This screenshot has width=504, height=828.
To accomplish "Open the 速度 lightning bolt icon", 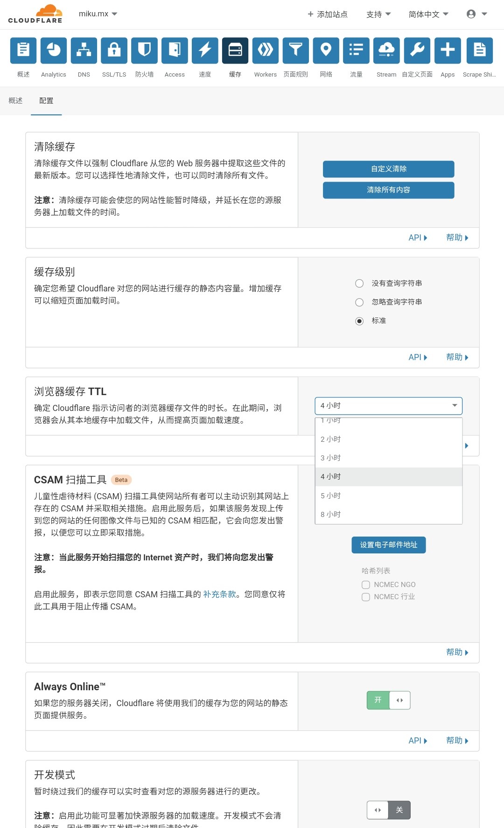I will point(205,50).
